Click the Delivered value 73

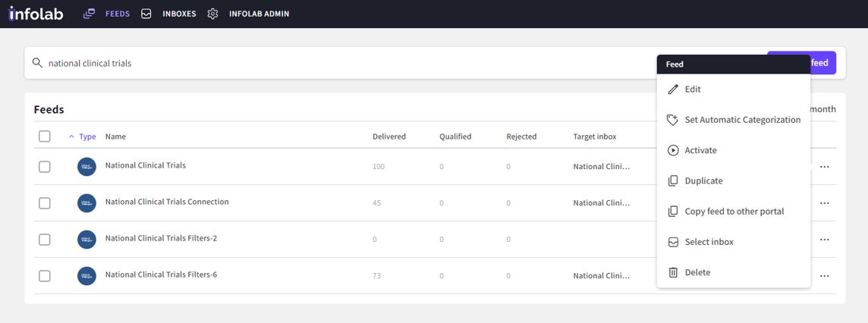[x=377, y=276]
